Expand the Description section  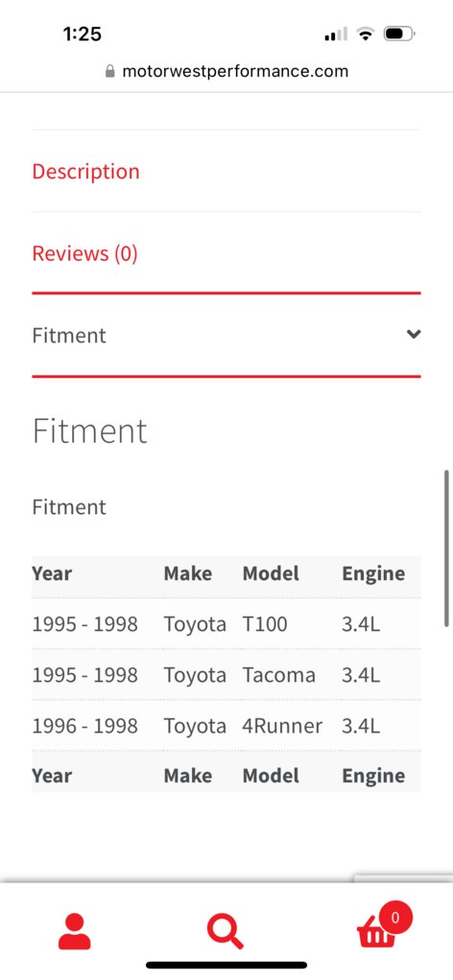point(85,172)
